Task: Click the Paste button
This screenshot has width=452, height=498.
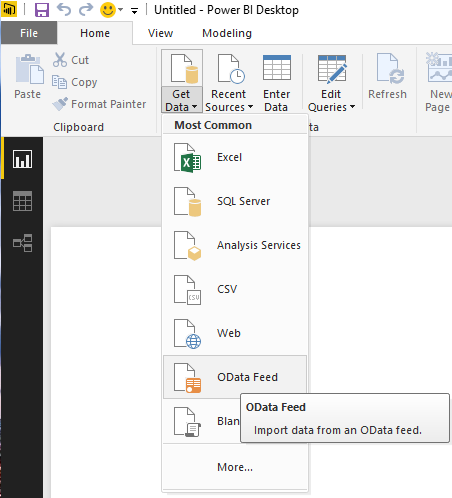Action: point(28,77)
